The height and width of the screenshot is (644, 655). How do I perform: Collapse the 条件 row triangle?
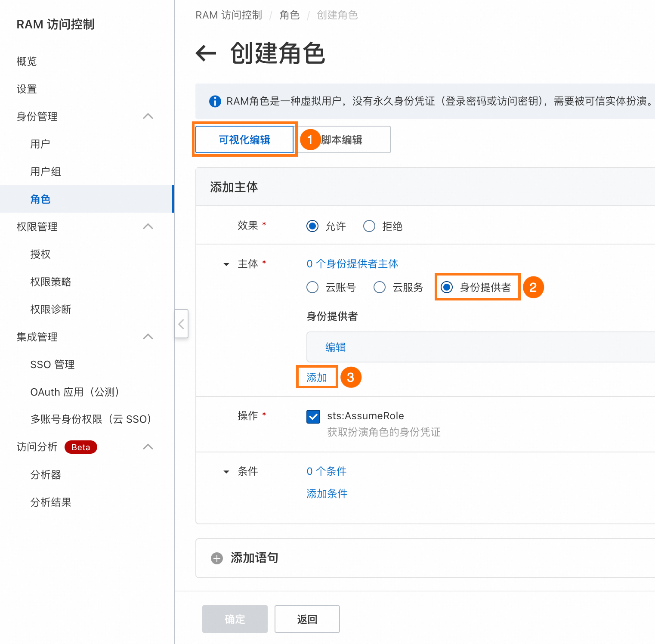tap(226, 472)
